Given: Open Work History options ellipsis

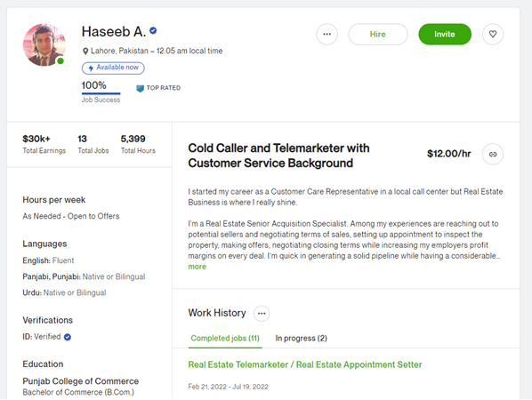Looking at the screenshot, I should (262, 313).
